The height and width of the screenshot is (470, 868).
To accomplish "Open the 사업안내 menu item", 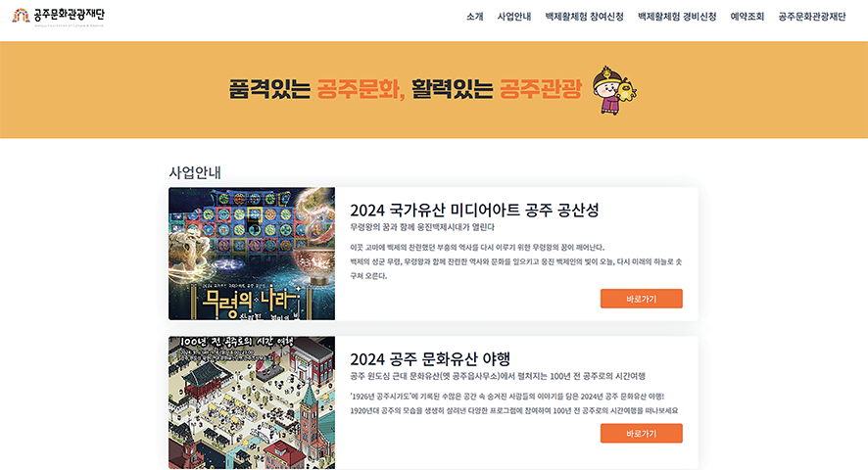I will 513,17.
